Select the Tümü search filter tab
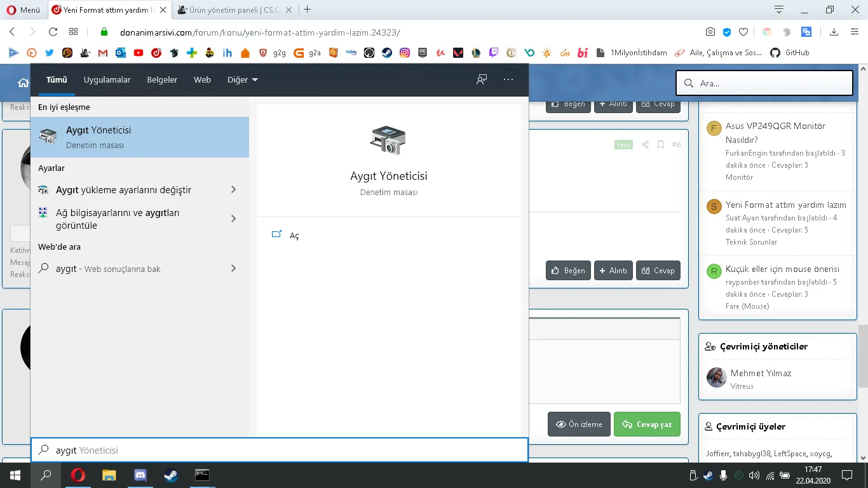The width and height of the screenshot is (868, 488). pyautogui.click(x=57, y=79)
